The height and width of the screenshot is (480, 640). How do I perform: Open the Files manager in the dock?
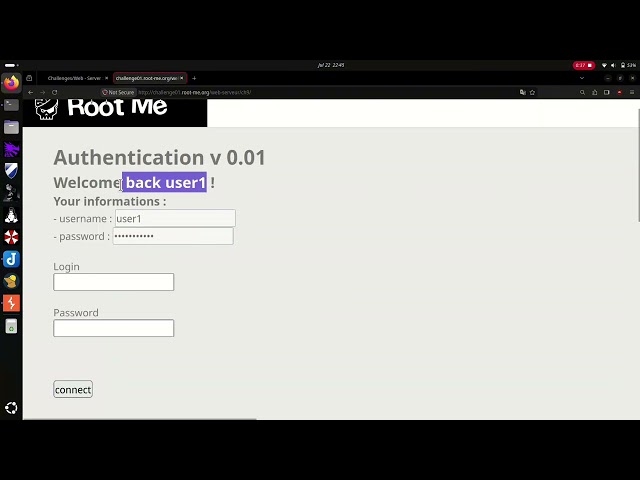11,127
